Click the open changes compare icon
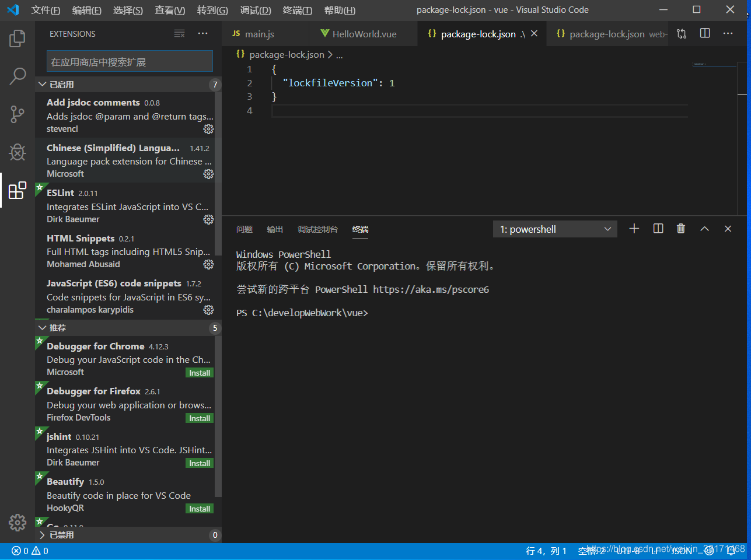This screenshot has width=751, height=560. (x=682, y=34)
